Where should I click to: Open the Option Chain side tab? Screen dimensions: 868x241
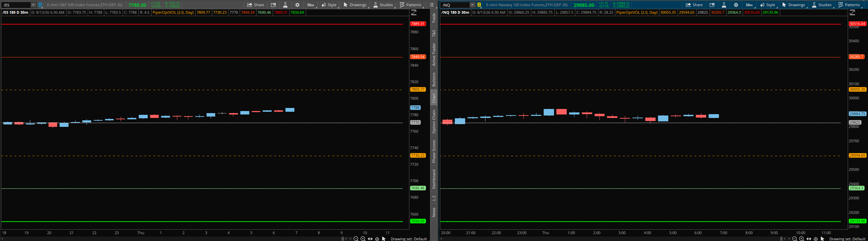click(x=434, y=122)
